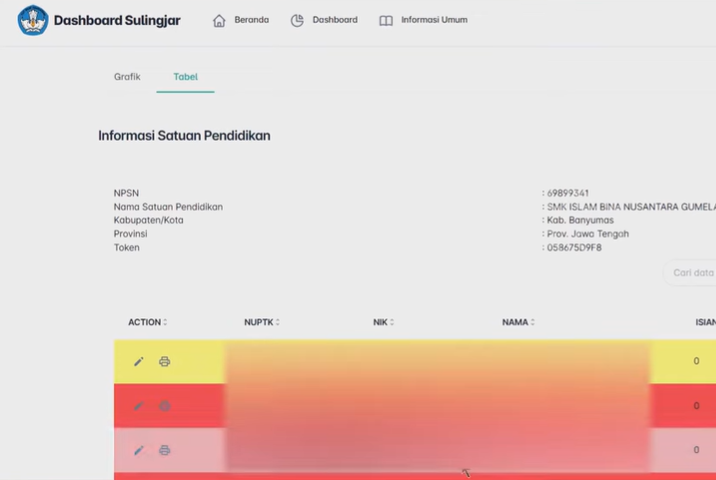Click ISIAN value 0 in first red row
Screen dimensions: 716x480
point(696,406)
